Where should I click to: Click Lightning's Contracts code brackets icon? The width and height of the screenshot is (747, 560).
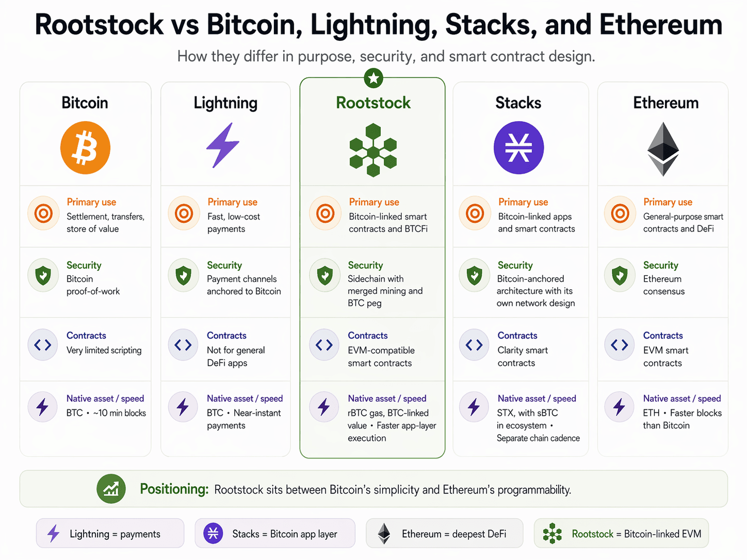183,344
